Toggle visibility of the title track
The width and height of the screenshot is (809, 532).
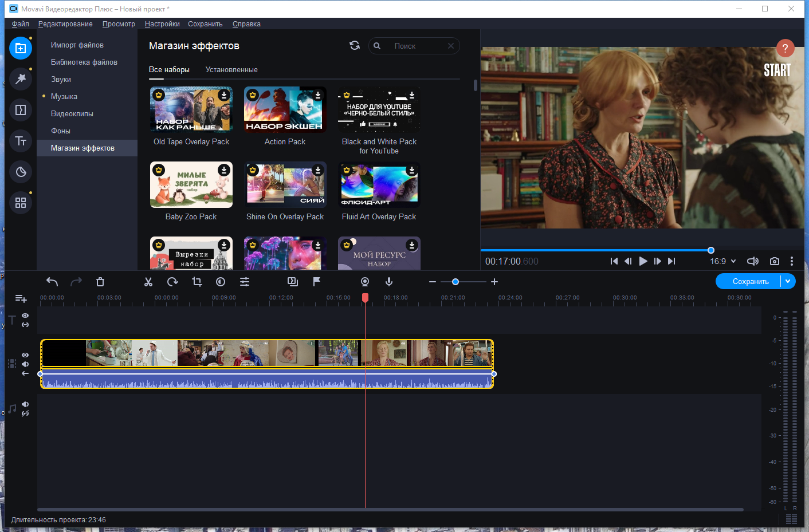[25, 316]
